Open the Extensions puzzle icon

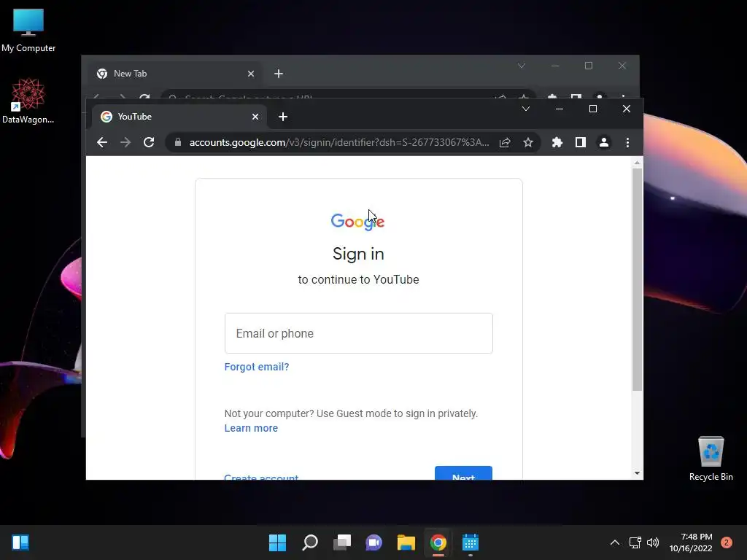point(557,142)
